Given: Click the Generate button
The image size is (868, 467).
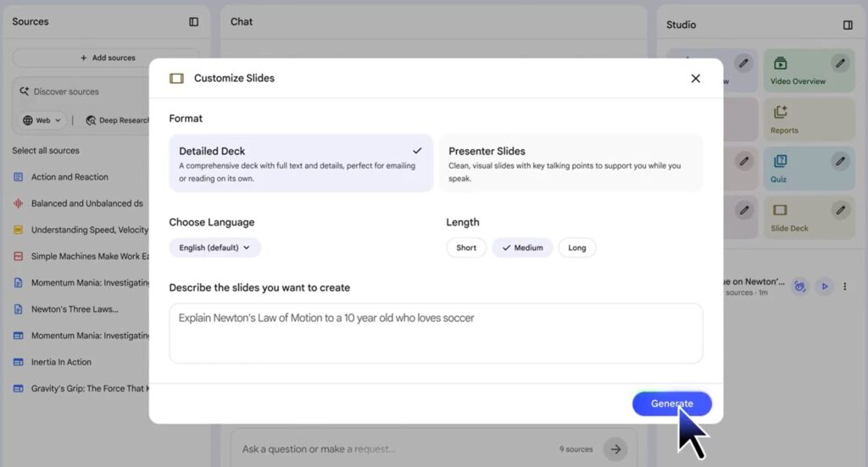Looking at the screenshot, I should tap(671, 403).
